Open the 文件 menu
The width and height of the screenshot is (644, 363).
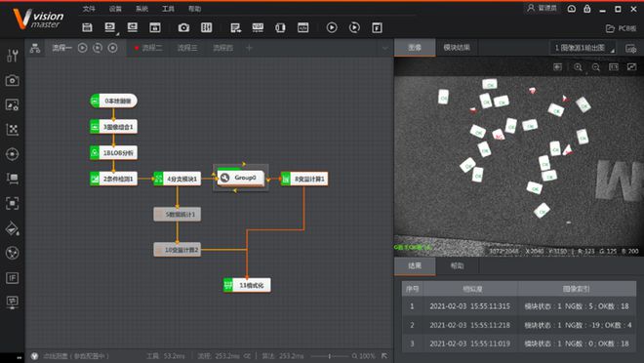89,9
